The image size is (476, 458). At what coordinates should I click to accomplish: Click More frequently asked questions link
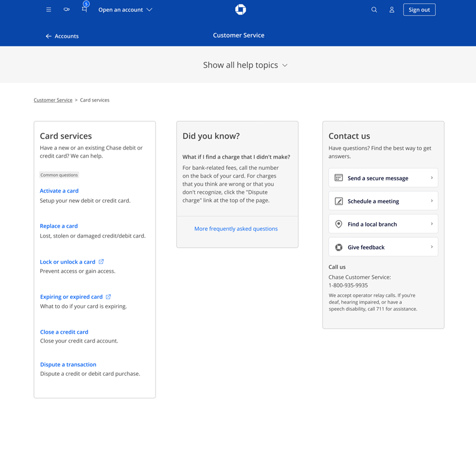(x=236, y=229)
